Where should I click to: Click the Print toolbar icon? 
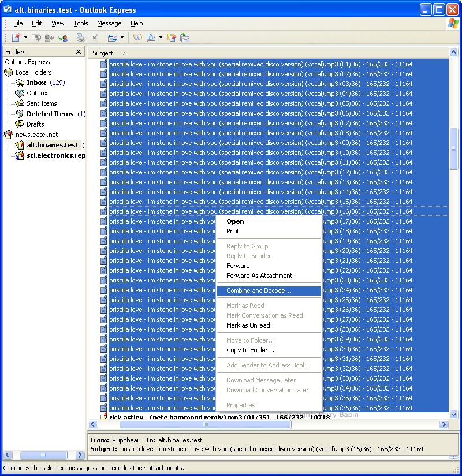tap(80, 38)
